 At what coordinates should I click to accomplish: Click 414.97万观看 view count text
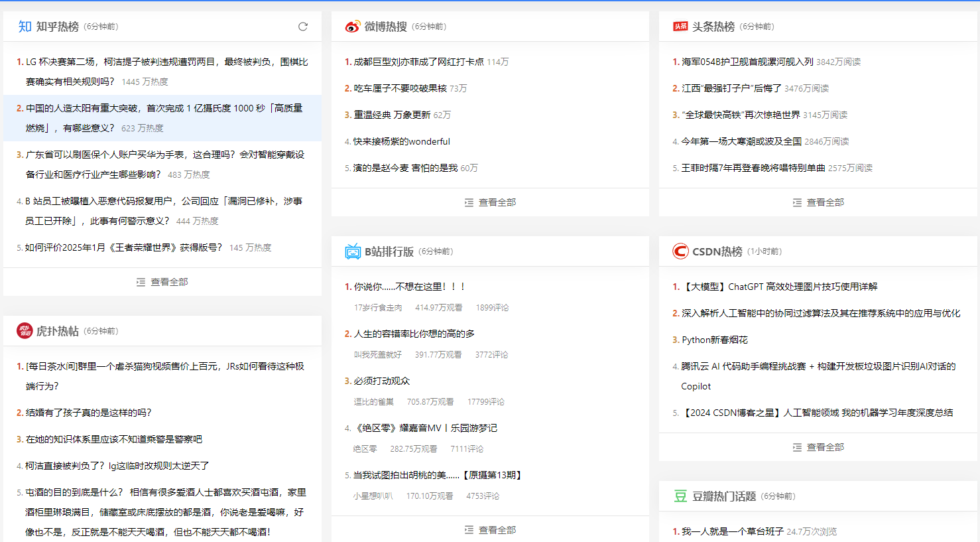(439, 308)
